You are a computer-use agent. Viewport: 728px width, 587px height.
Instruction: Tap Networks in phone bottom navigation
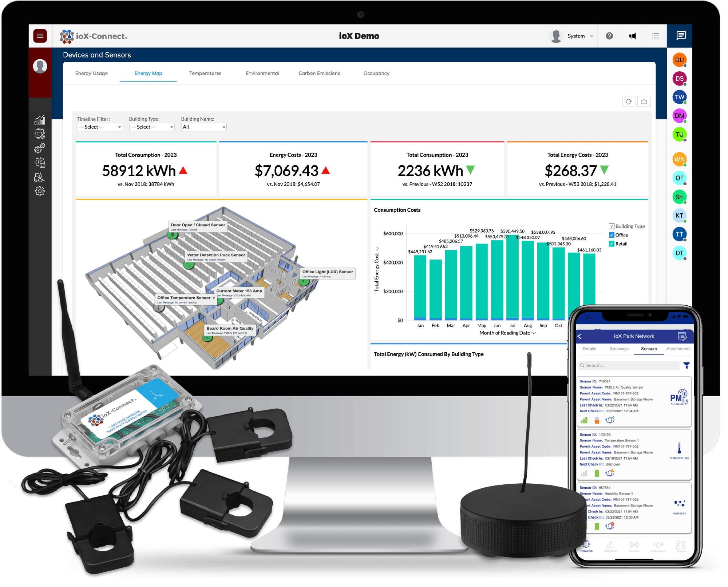[586, 546]
